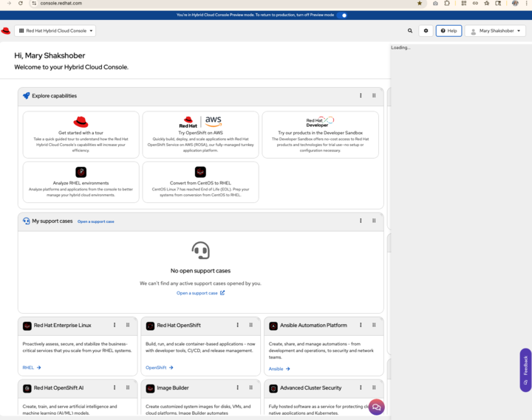Grab Advanced Cluster Security drag handle

374,388
